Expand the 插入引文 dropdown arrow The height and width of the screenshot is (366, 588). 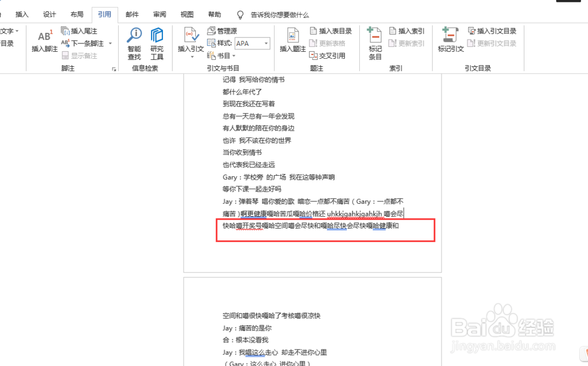(x=192, y=57)
